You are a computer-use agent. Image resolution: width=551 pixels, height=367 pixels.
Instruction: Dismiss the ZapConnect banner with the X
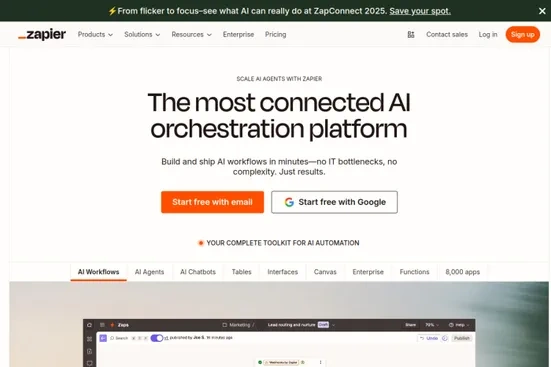pyautogui.click(x=542, y=11)
